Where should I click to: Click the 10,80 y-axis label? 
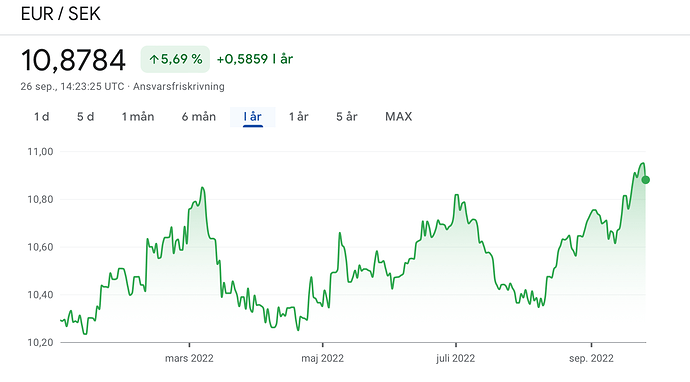click(x=40, y=199)
